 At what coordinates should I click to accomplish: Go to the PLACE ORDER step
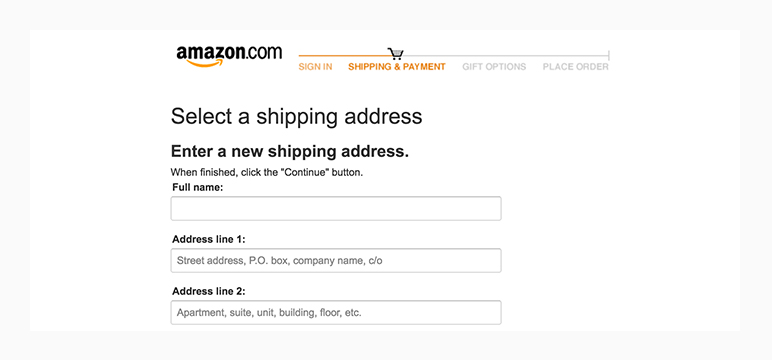(576, 67)
